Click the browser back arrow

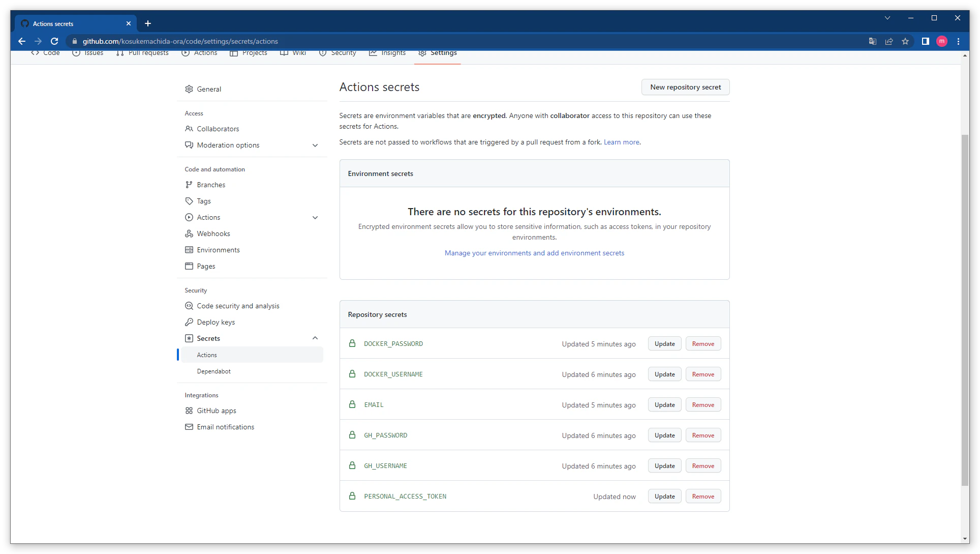click(21, 41)
